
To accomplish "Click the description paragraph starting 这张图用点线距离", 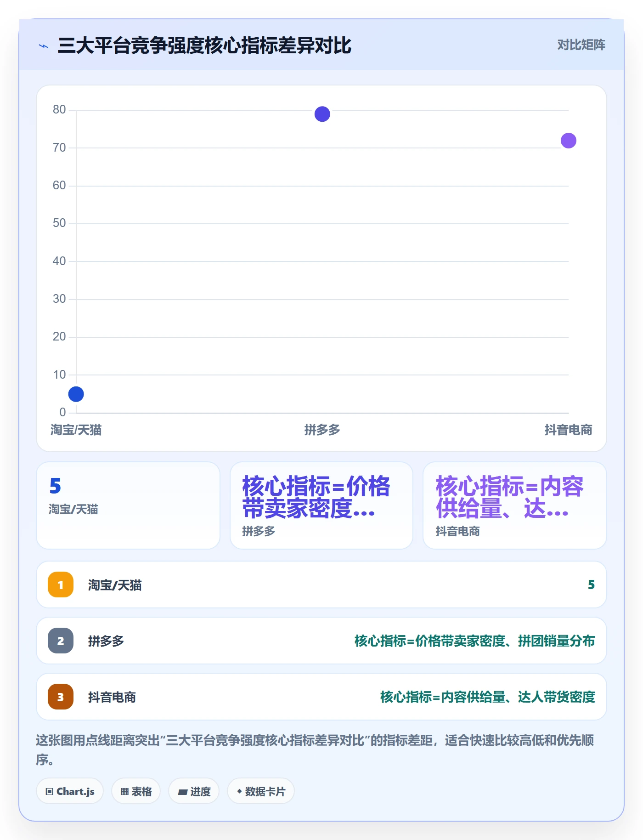I will point(315,749).
